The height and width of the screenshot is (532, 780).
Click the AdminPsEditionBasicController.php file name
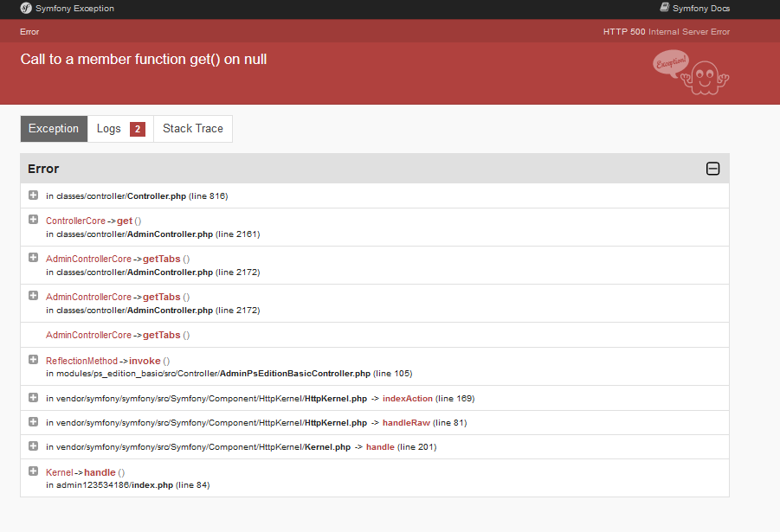tap(295, 374)
